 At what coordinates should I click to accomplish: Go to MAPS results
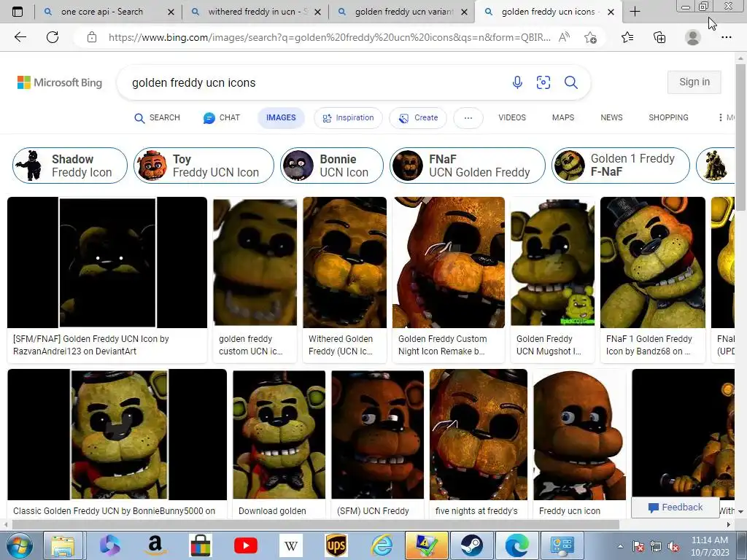pyautogui.click(x=563, y=117)
